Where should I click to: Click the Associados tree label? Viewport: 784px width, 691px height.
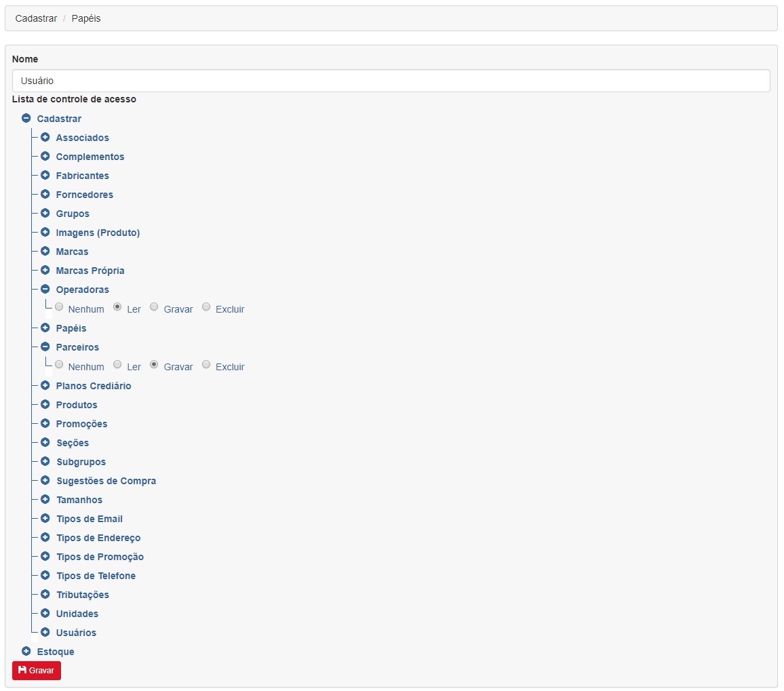(83, 138)
